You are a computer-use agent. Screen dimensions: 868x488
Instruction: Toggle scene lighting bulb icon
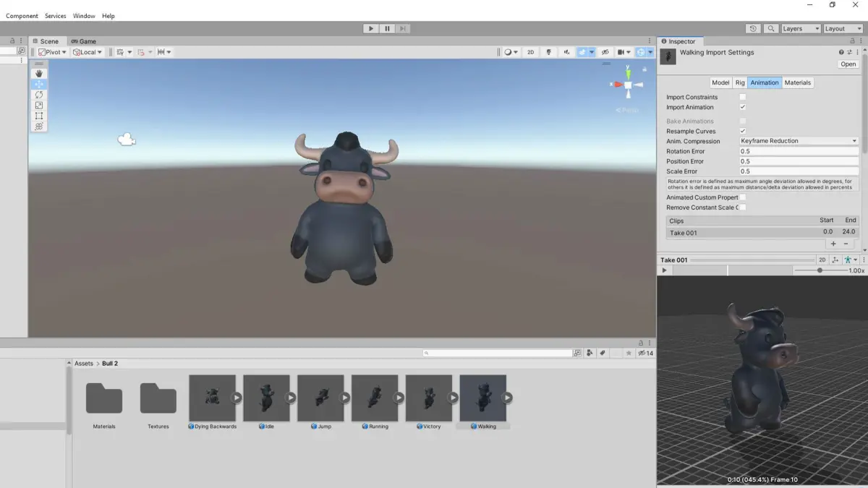click(549, 52)
